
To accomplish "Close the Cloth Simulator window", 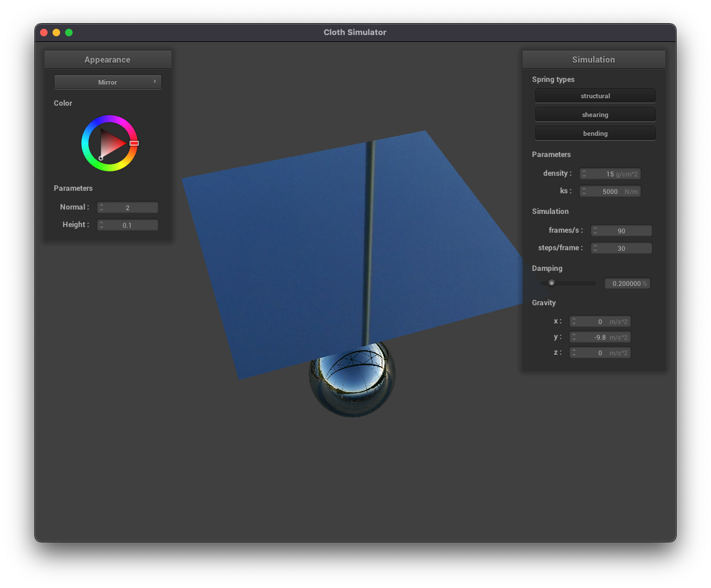I will click(44, 33).
